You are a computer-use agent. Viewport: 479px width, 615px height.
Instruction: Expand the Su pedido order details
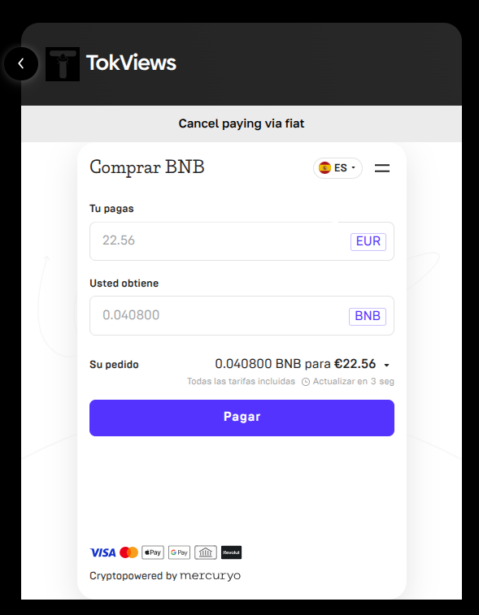click(x=386, y=365)
